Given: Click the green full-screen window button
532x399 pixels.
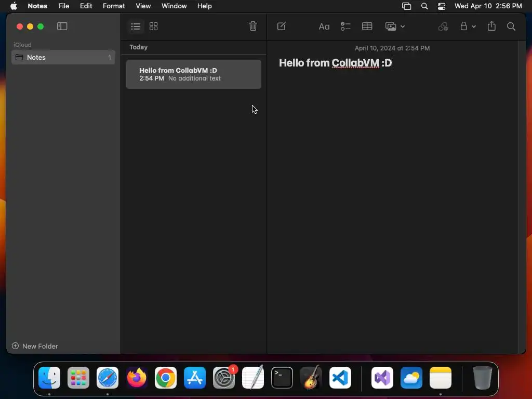Looking at the screenshot, I should tap(41, 26).
